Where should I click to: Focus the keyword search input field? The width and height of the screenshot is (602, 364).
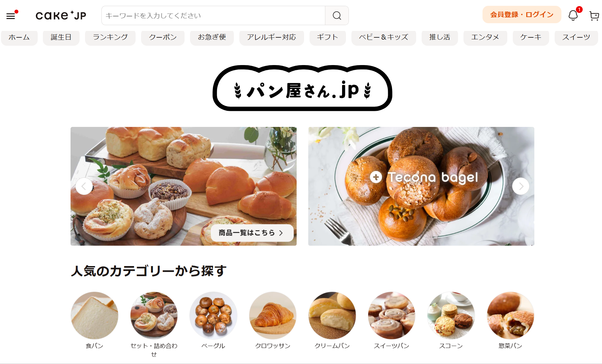coord(213,15)
